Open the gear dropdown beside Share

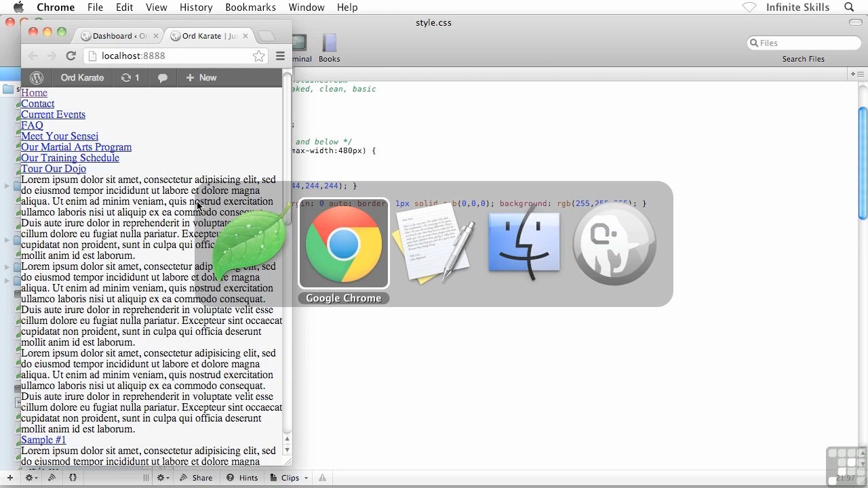[163, 478]
